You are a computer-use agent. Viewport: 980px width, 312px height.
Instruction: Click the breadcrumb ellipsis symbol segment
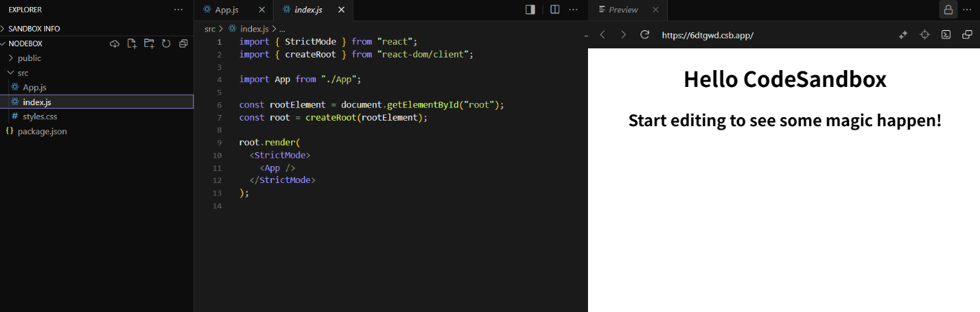click(282, 29)
